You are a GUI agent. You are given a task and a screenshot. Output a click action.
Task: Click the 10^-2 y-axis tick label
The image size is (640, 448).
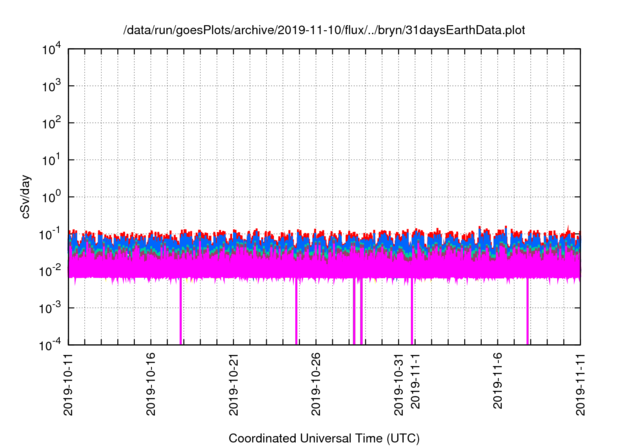coord(51,271)
